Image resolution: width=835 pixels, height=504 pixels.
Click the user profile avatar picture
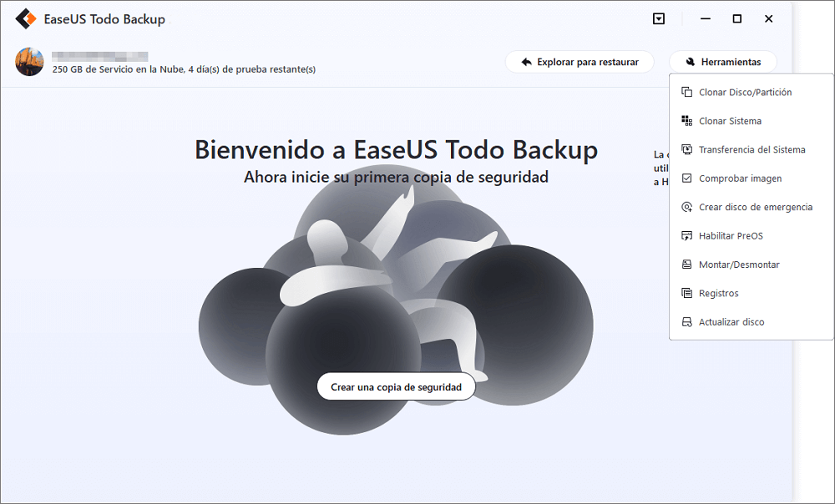click(x=29, y=62)
